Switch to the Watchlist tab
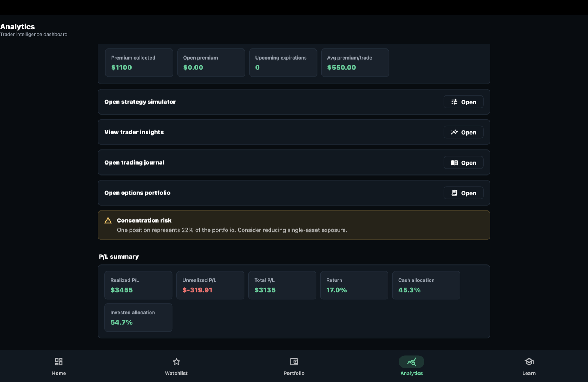 click(x=176, y=366)
